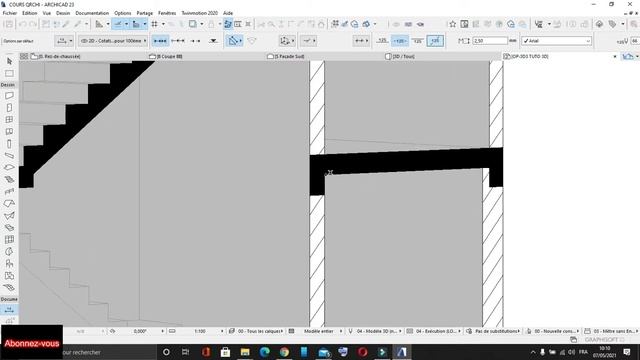This screenshot has width=640, height=360.
Task: Toggle grid snap button
Action: click(154, 24)
